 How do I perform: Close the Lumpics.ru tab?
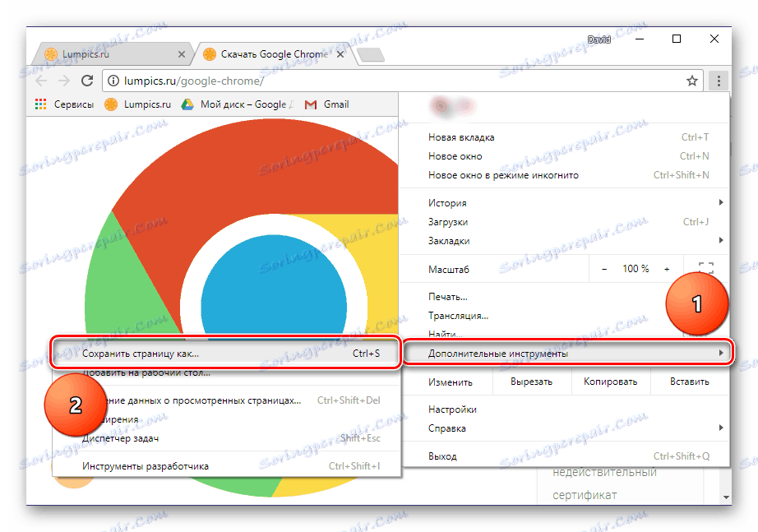182,54
